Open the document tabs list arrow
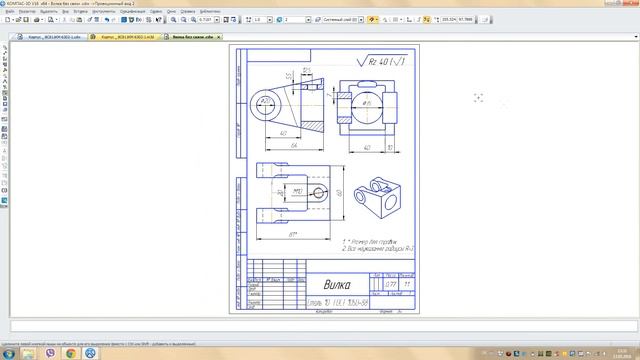The image size is (640, 360). click(x=636, y=37)
